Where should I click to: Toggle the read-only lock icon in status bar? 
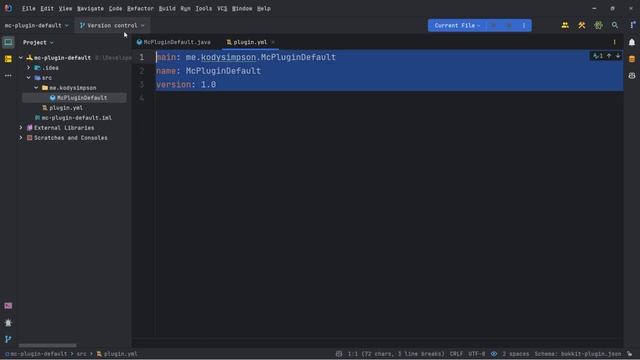point(629,354)
